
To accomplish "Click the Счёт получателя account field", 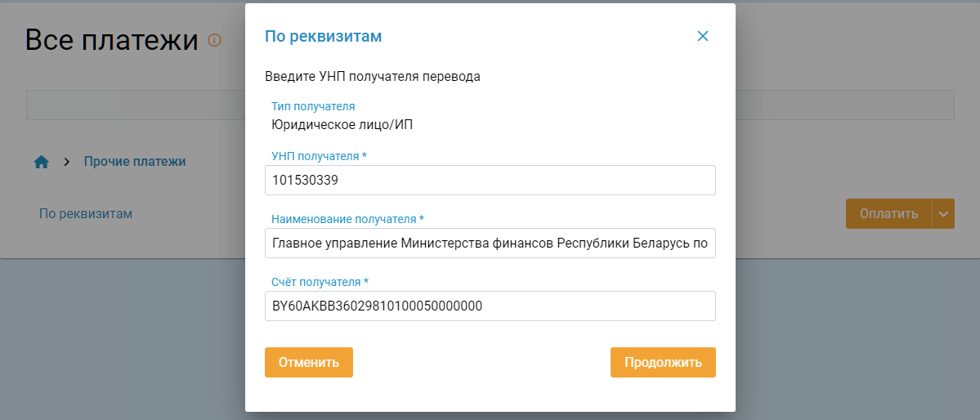I will (490, 306).
